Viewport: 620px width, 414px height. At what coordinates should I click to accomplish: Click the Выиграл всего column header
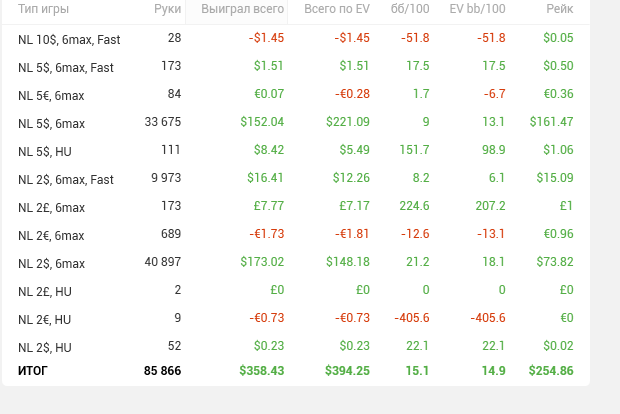[x=242, y=9]
